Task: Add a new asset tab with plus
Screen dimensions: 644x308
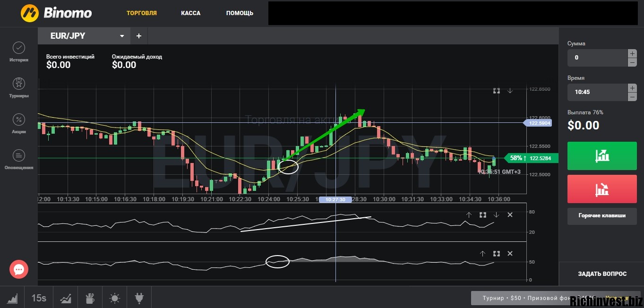Action: (139, 36)
